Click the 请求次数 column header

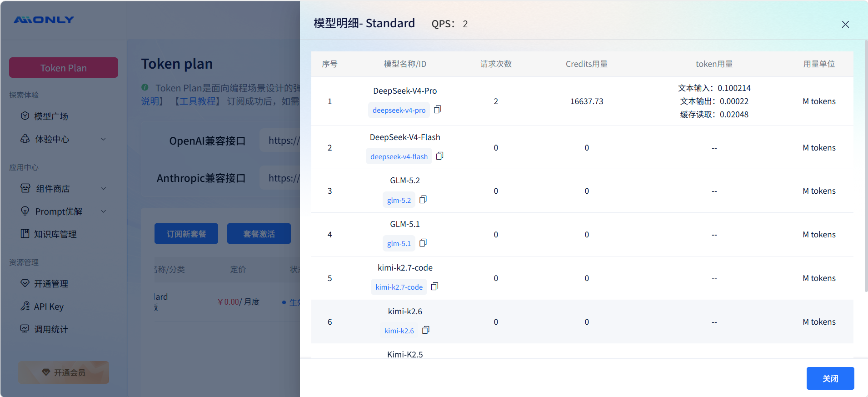point(496,64)
